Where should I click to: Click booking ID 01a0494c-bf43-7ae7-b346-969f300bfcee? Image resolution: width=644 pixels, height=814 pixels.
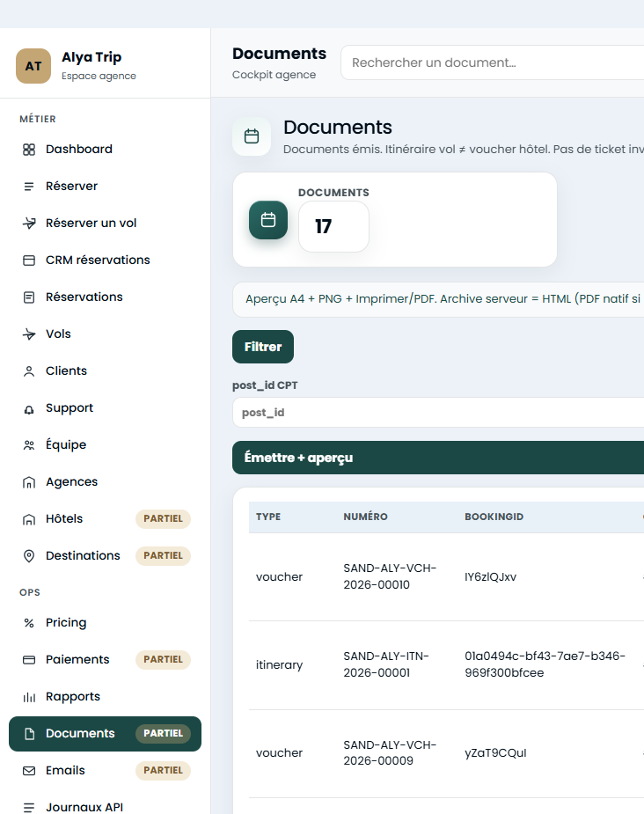[x=545, y=665]
